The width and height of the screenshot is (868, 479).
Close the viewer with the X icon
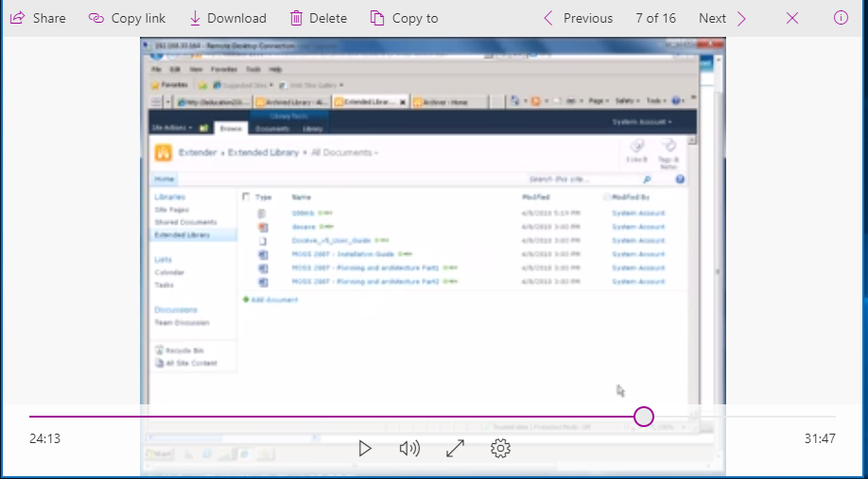(792, 18)
